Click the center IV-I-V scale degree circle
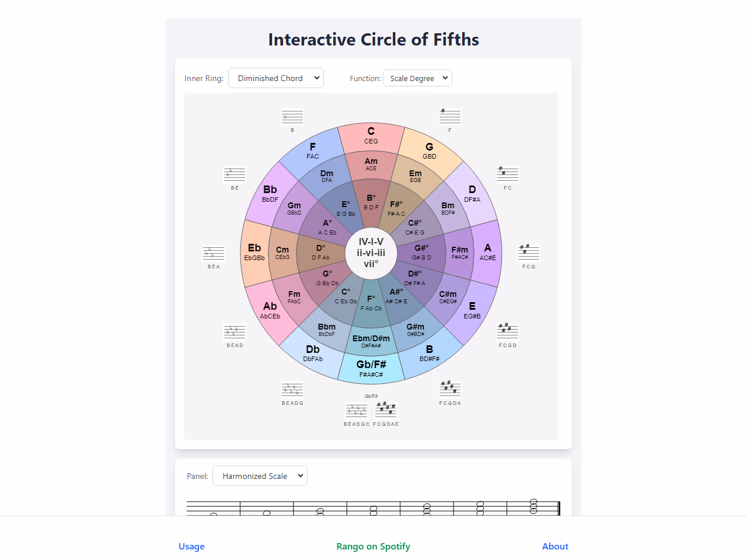The width and height of the screenshot is (747, 560). (x=371, y=253)
